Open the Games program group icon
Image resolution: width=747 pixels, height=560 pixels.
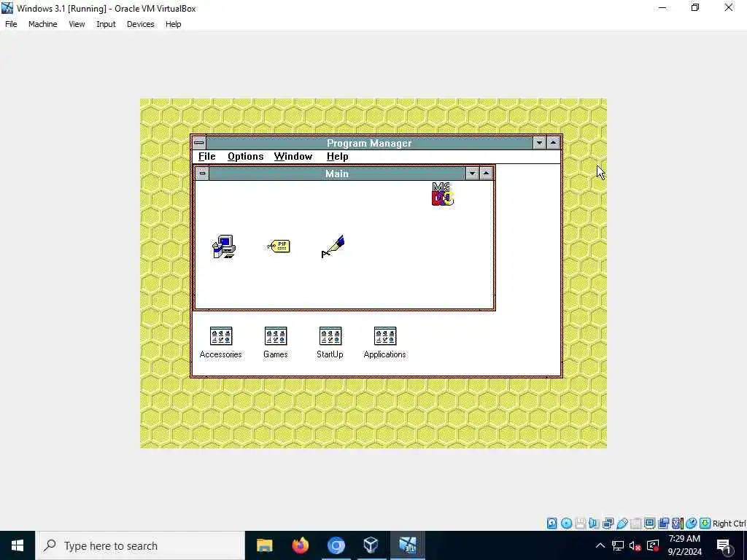coord(275,343)
